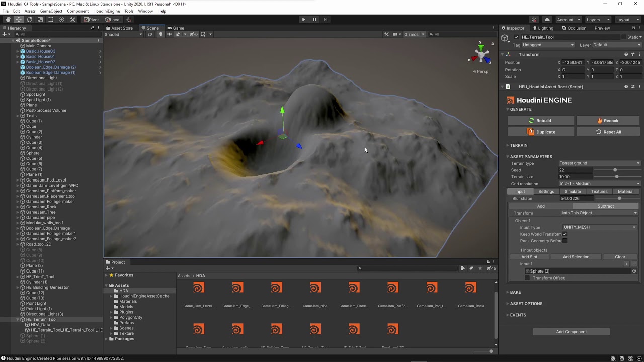Switch to the Textures tab

click(x=599, y=192)
